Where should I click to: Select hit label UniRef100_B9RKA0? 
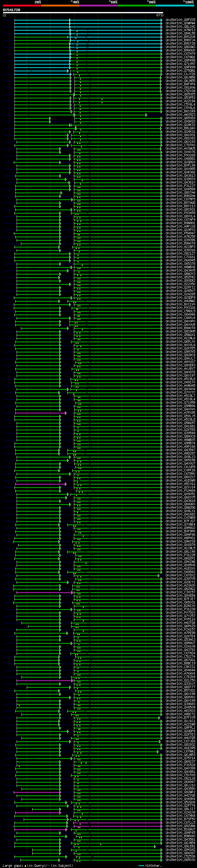pos(180,836)
